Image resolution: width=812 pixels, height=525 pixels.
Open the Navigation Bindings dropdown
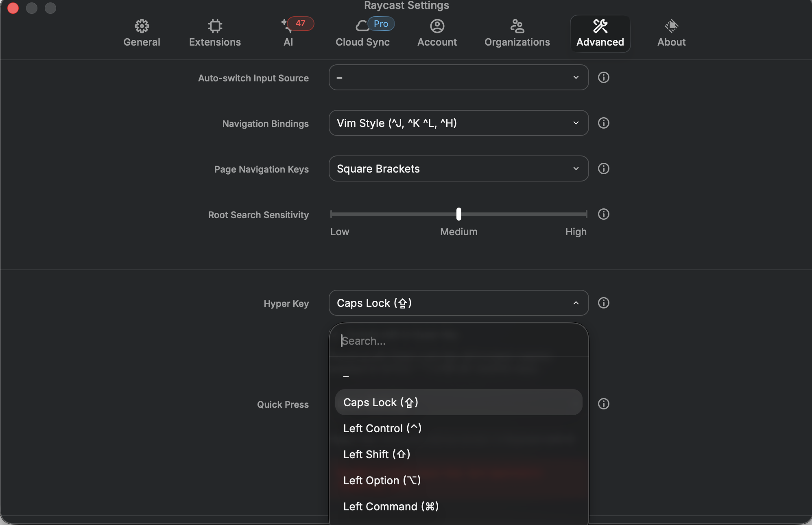click(x=458, y=123)
